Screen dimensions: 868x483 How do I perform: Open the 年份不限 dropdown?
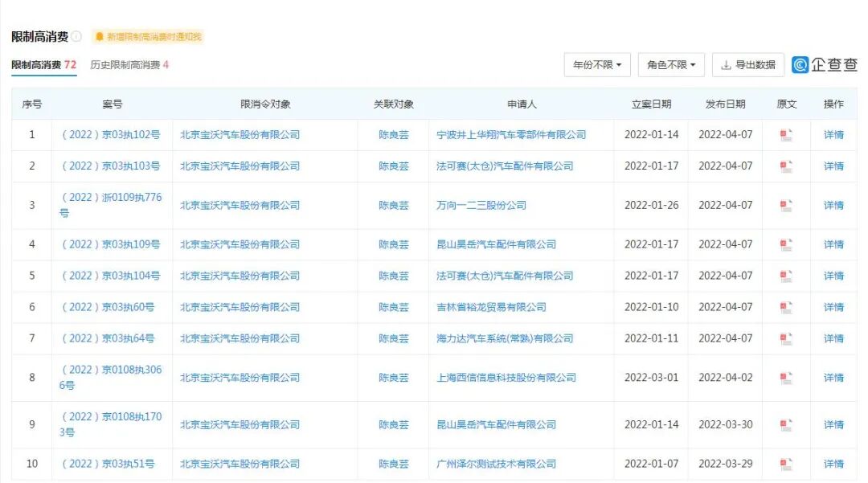point(596,65)
